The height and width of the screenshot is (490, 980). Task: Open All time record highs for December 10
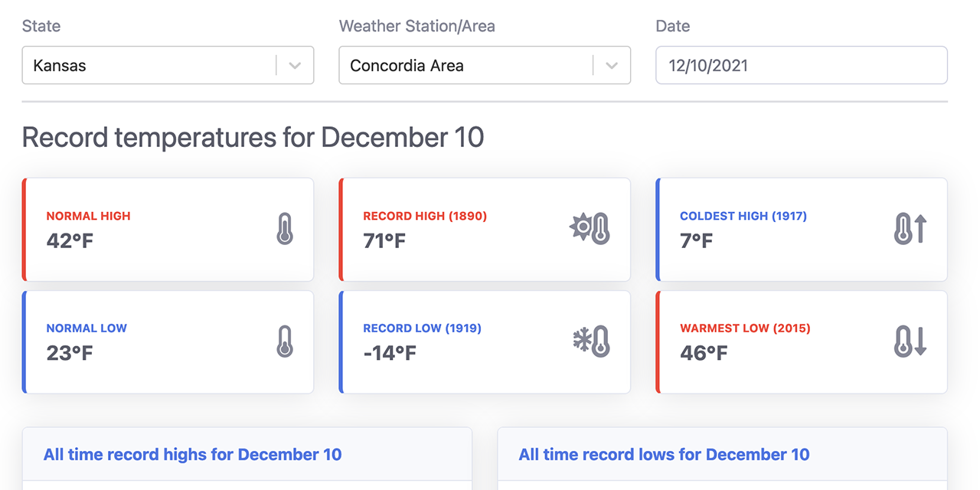193,454
